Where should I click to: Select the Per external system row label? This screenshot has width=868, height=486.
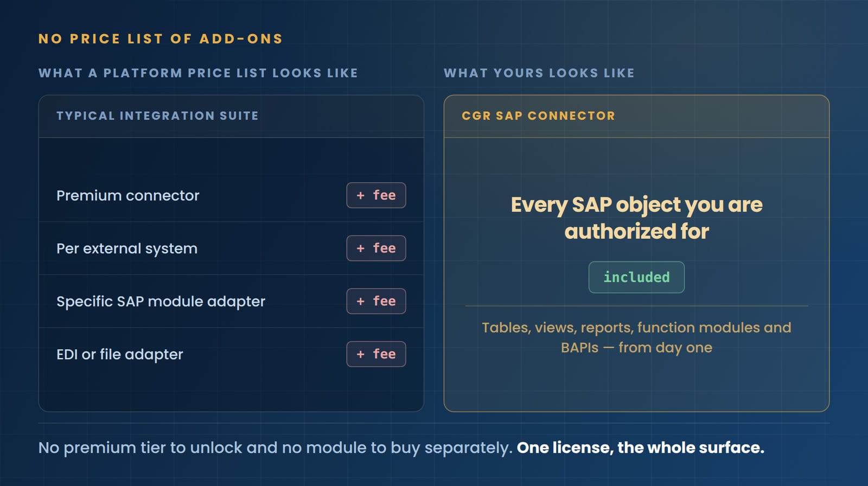click(127, 248)
